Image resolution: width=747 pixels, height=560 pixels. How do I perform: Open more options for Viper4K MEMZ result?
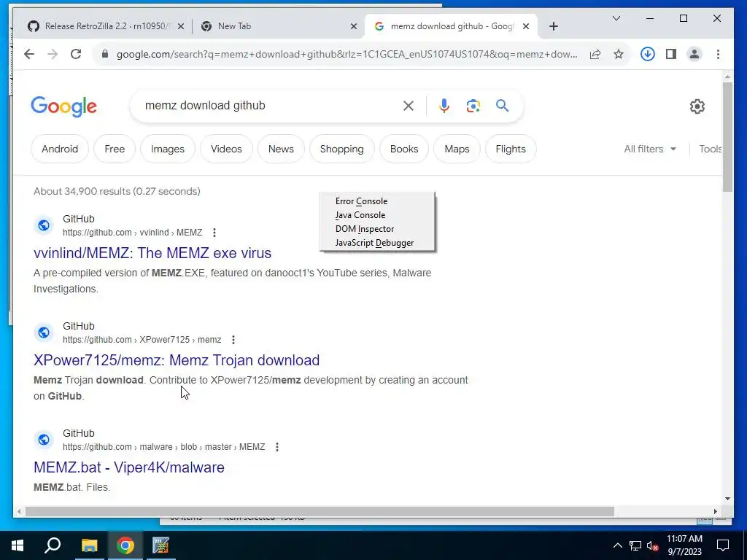tap(276, 447)
